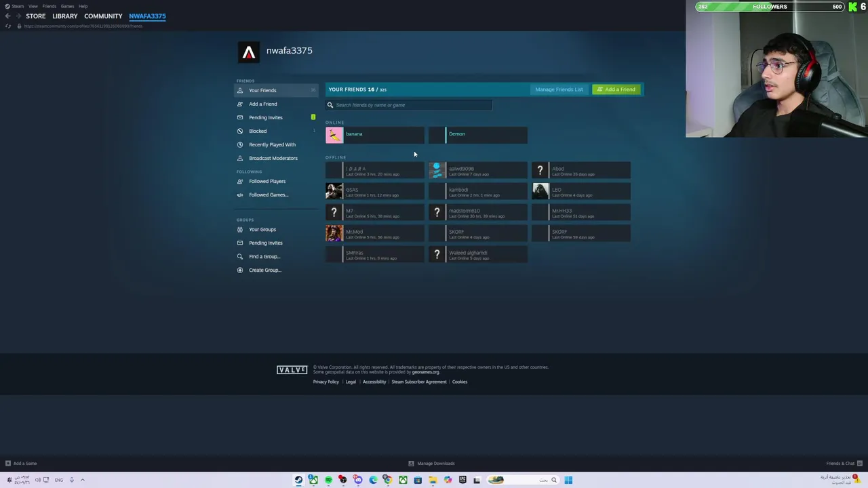
Task: Open offline friend M7's profile
Action: tap(375, 213)
